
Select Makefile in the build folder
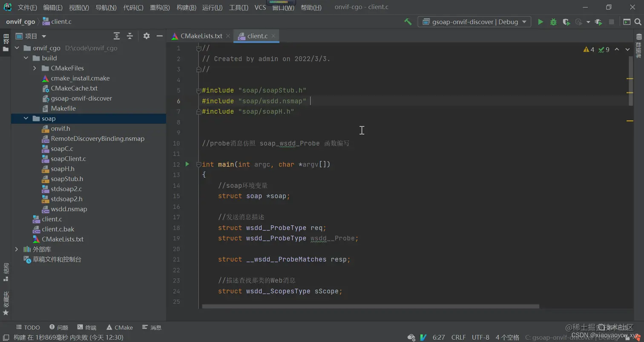pos(63,108)
